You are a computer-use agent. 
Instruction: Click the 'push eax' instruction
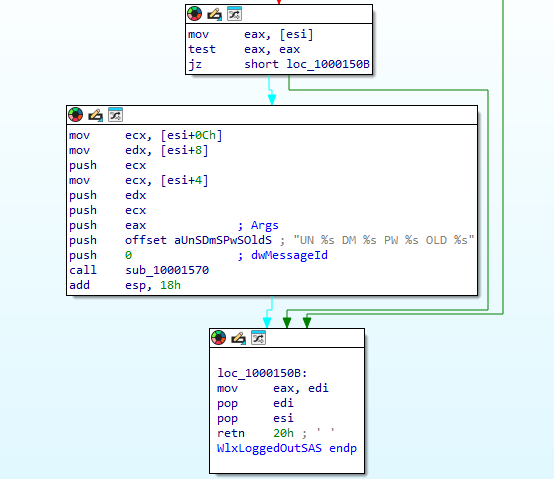coord(108,225)
